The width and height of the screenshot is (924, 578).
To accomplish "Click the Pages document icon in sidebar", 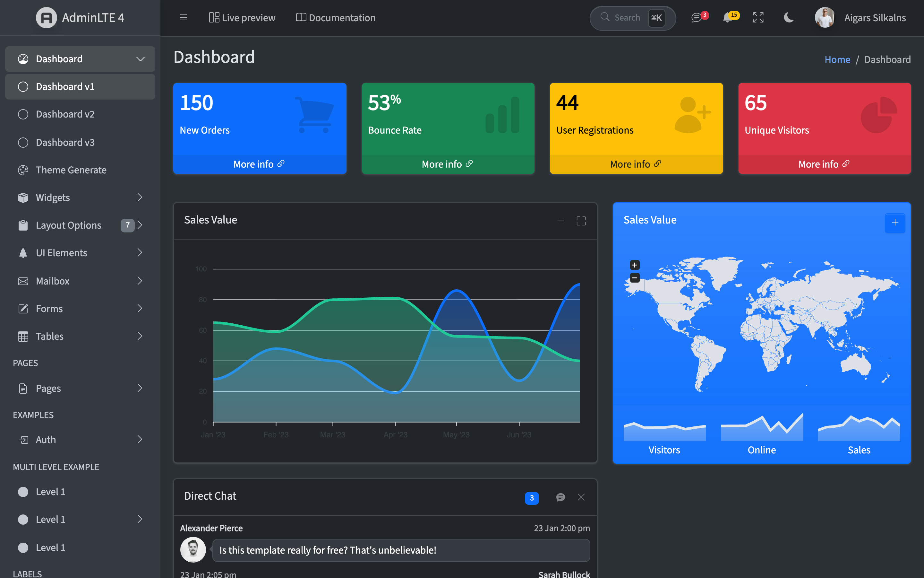I will pos(23,389).
